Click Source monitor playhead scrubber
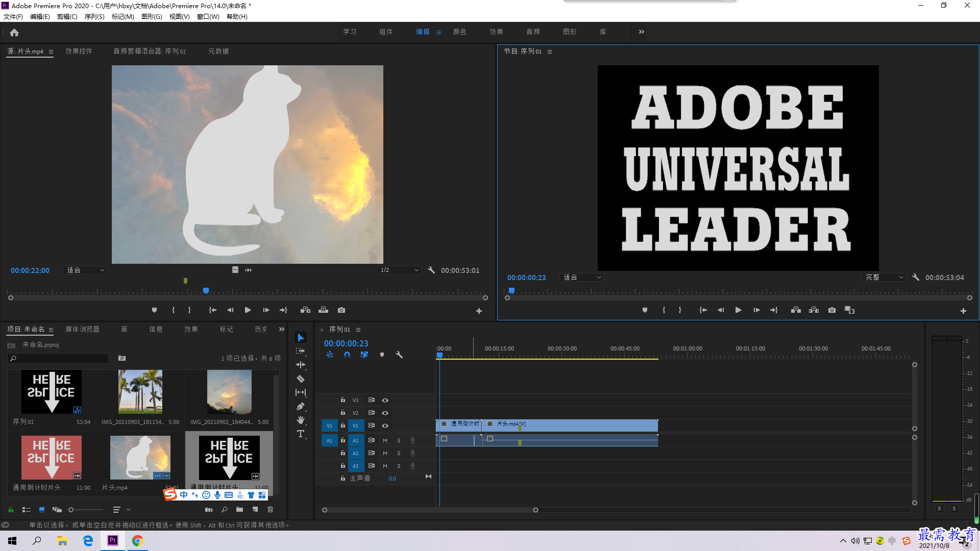980x551 pixels. coord(206,291)
